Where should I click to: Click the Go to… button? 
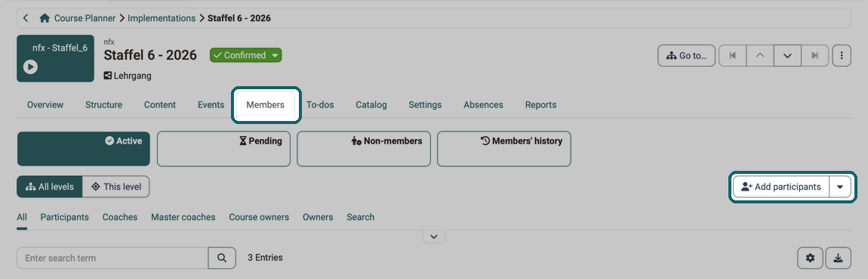tap(686, 55)
